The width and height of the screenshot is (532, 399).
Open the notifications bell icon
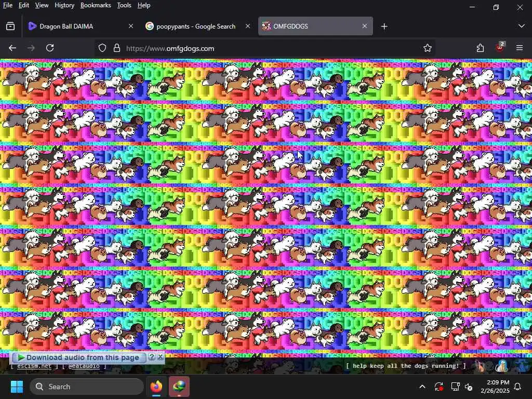pyautogui.click(x=518, y=387)
